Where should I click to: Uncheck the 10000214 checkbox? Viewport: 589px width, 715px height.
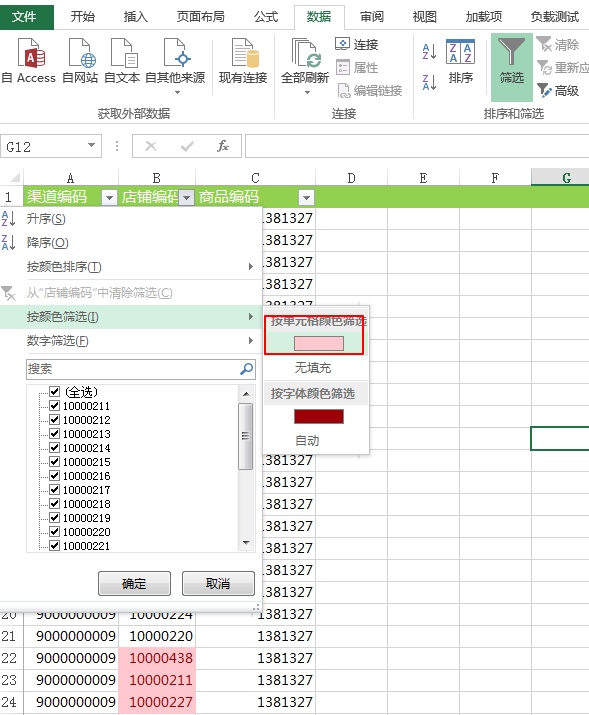[x=54, y=447]
